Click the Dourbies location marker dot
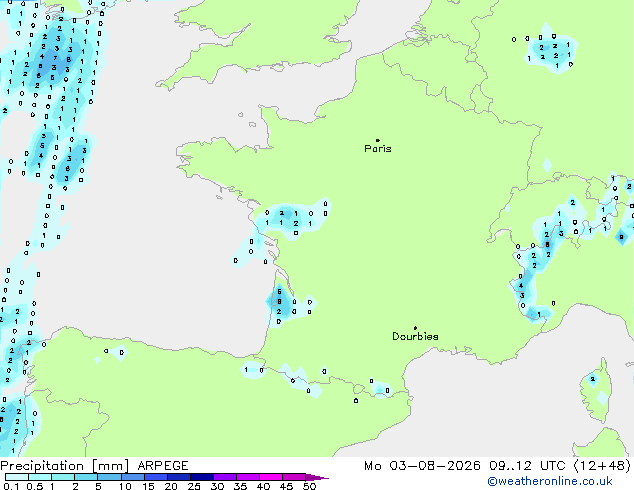 pyautogui.click(x=415, y=328)
